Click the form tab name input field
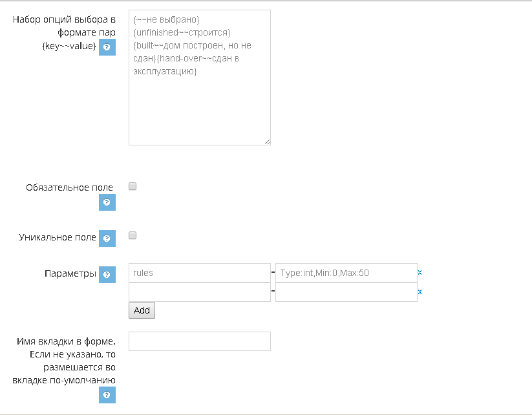This screenshot has width=532, height=415. point(200,341)
